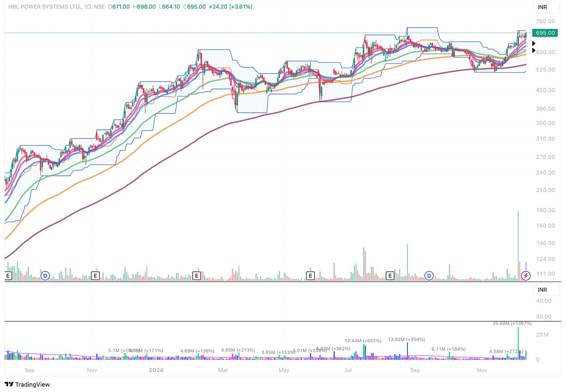The image size is (566, 392).
Task: Click the 40.00 label on lower pane scale
Action: click(543, 301)
